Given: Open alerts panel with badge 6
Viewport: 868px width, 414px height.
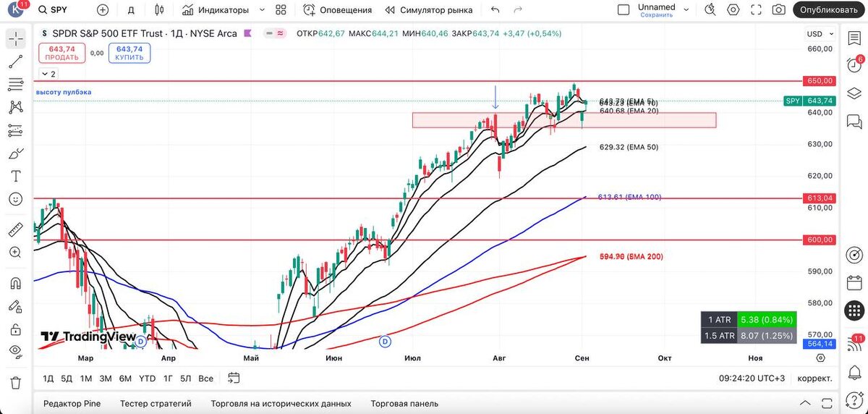Looking at the screenshot, I should (x=854, y=64).
